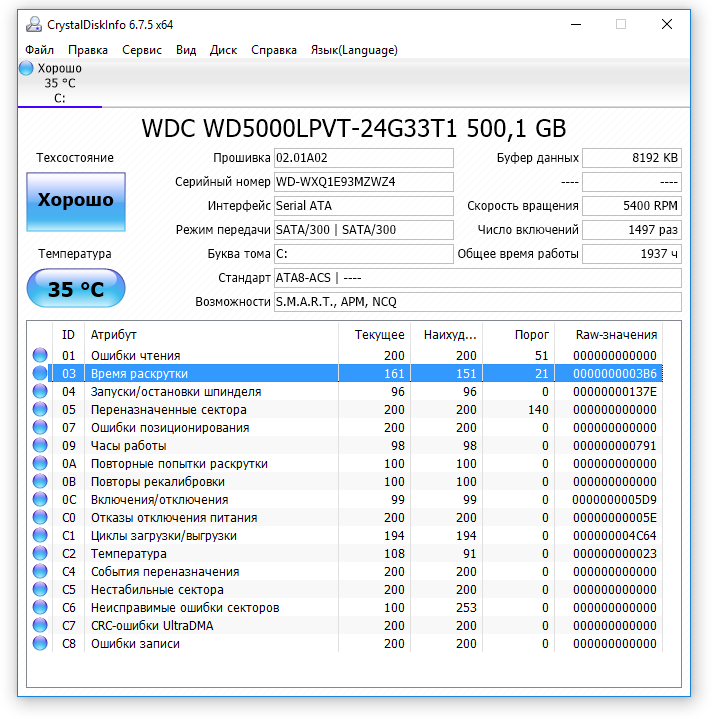Image resolution: width=712 pixels, height=719 pixels.
Task: Click the status orb for Запуски/остановки шпинделя
Action: point(40,391)
